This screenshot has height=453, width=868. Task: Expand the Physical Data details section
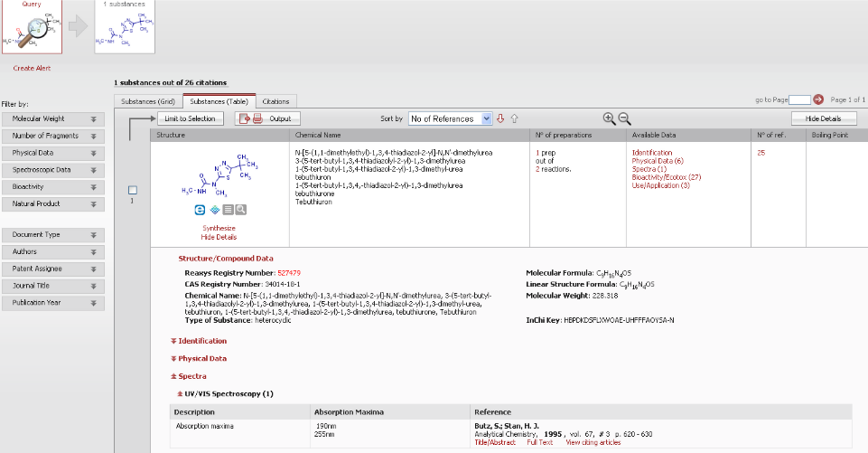click(199, 359)
